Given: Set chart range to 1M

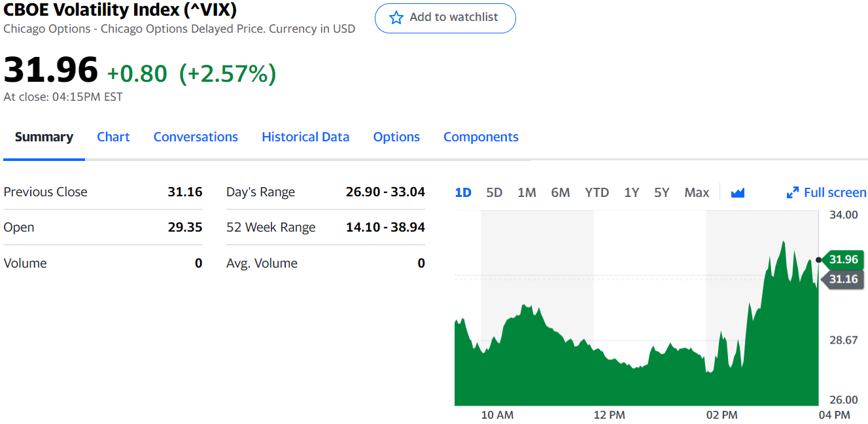Looking at the screenshot, I should [527, 192].
